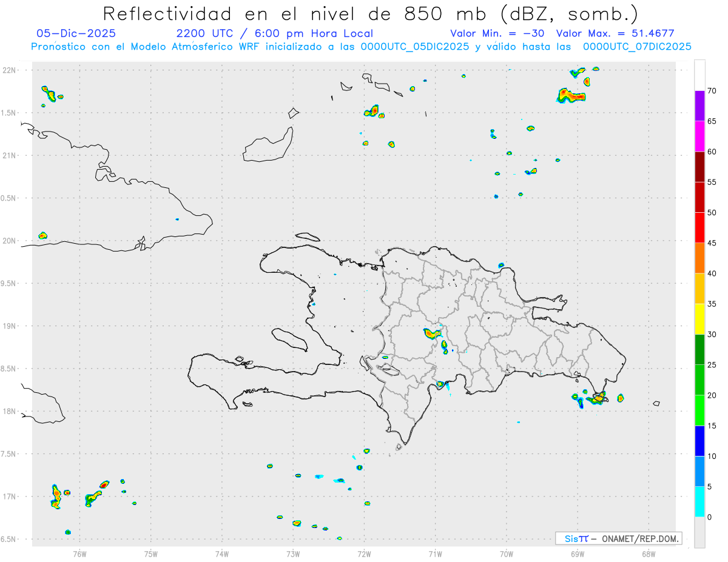Click the 'Valor Min. = -30' text
The width and height of the screenshot is (728, 562).
[497, 33]
